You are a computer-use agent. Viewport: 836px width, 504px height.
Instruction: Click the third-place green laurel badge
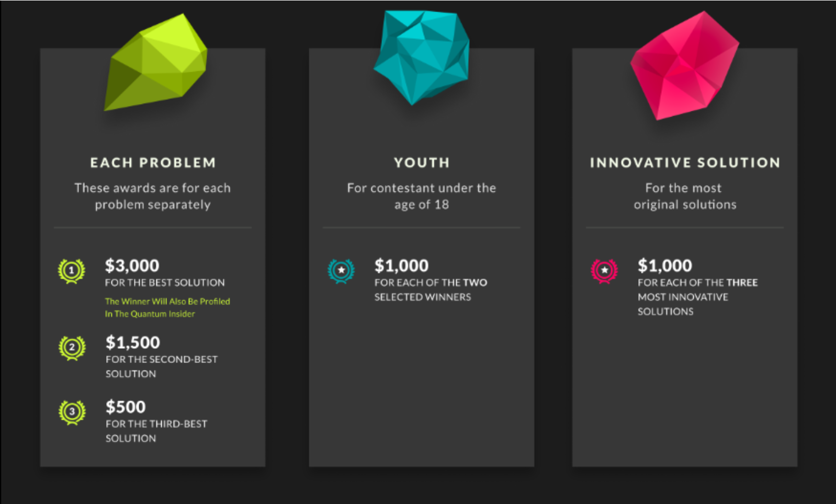click(72, 412)
